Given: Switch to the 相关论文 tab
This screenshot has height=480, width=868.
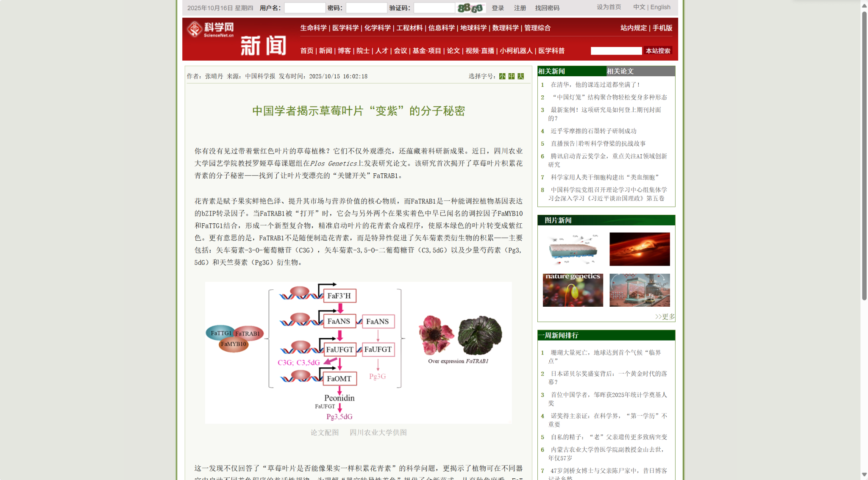Looking at the screenshot, I should 620,71.
